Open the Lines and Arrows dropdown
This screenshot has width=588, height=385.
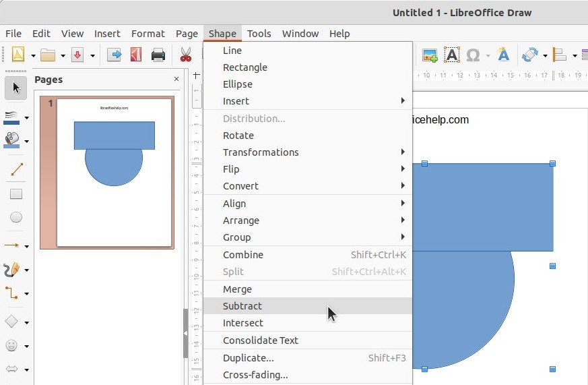click(x=27, y=247)
